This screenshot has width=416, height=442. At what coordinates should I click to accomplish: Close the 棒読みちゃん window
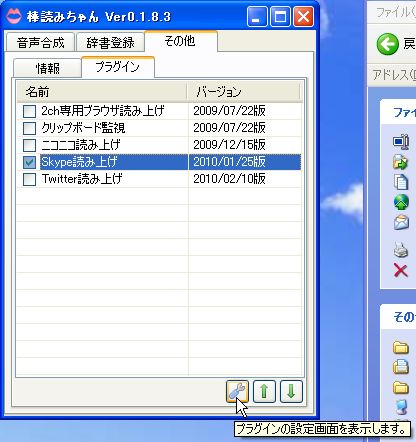(x=303, y=16)
